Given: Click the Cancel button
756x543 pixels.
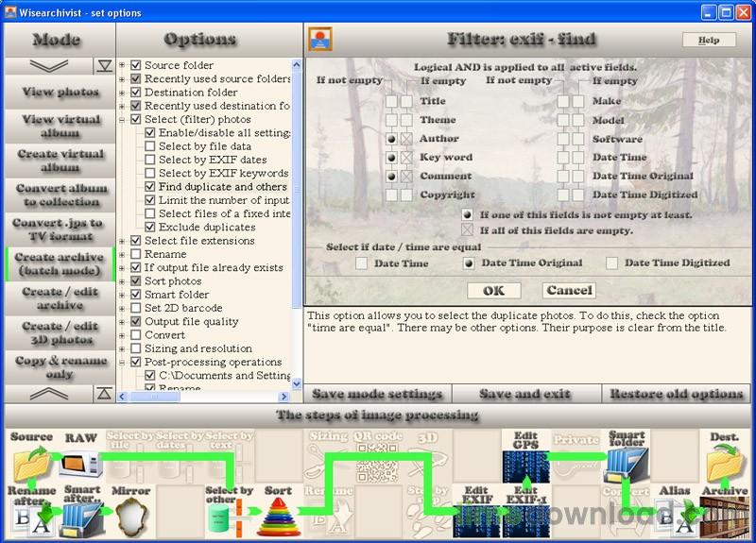Looking at the screenshot, I should click(569, 291).
